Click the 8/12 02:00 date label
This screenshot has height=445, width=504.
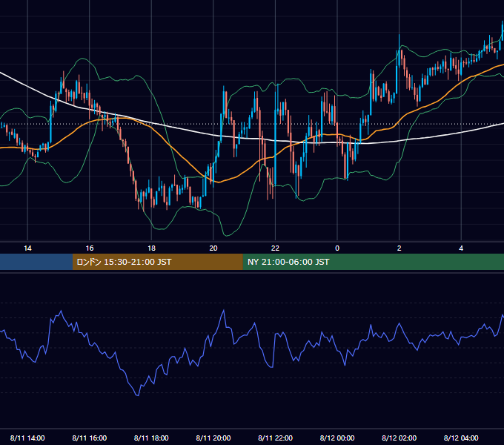[399, 438]
